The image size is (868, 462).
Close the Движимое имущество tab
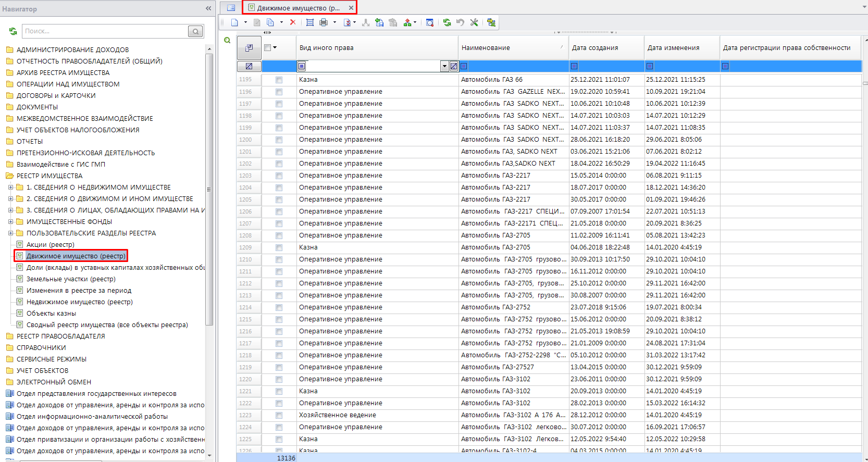click(x=351, y=8)
